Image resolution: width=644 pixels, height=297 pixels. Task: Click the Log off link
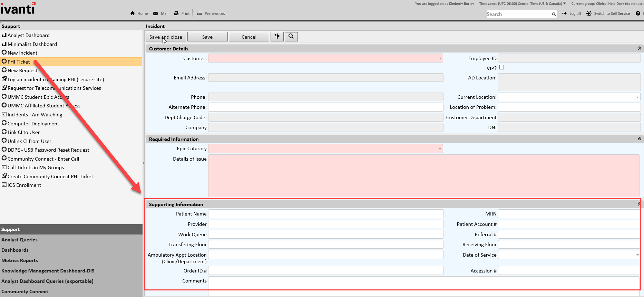click(572, 13)
